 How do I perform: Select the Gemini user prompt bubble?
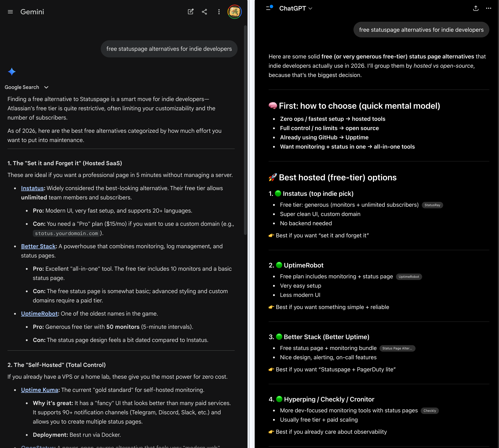tap(169, 49)
